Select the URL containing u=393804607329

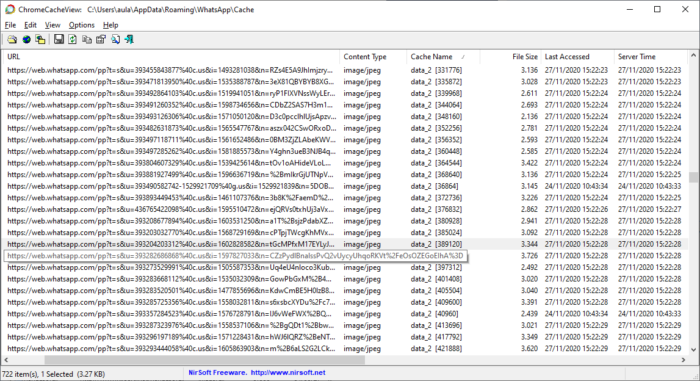[x=169, y=163]
